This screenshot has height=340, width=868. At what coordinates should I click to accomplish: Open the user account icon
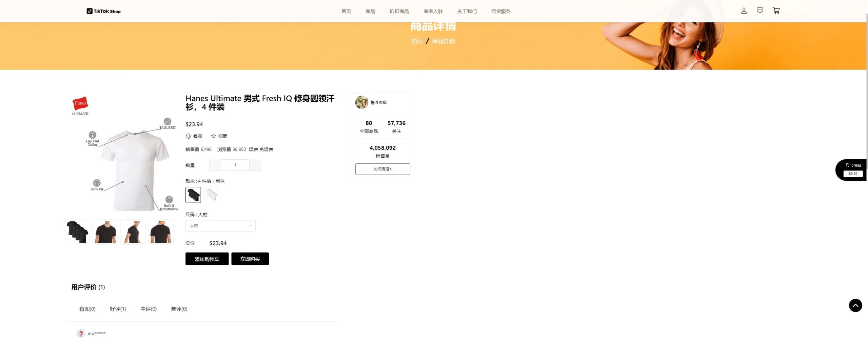pos(744,11)
